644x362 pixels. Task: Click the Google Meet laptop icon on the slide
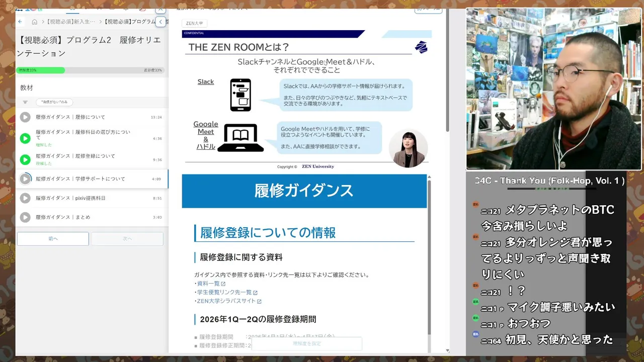pos(240,138)
